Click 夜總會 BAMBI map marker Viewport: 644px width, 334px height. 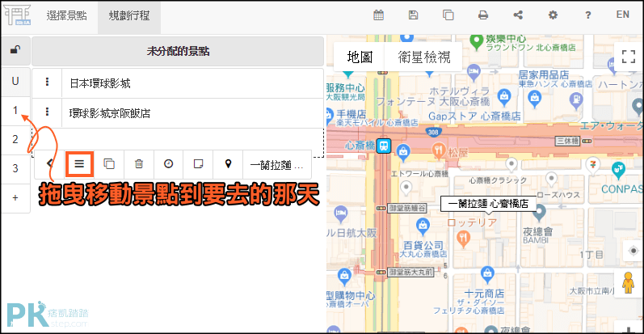point(539,212)
